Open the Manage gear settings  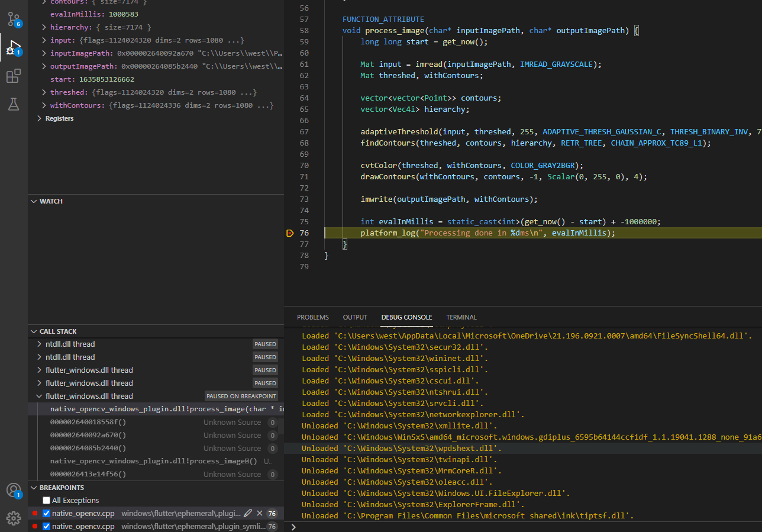pyautogui.click(x=14, y=518)
